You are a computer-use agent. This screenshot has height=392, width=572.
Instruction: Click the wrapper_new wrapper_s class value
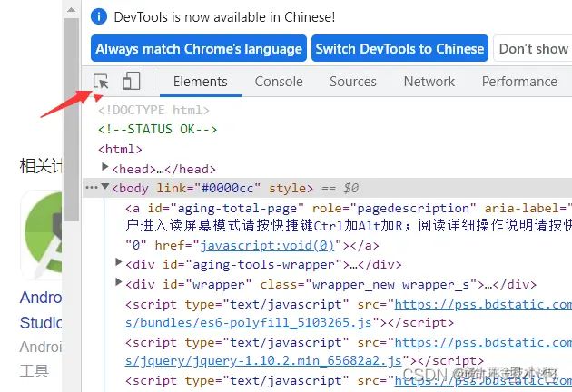point(391,284)
